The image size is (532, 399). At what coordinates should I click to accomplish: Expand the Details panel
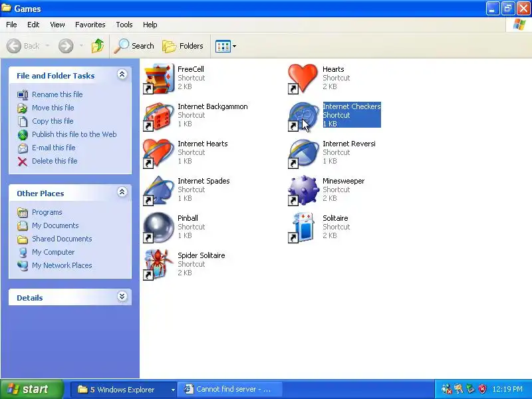click(122, 297)
